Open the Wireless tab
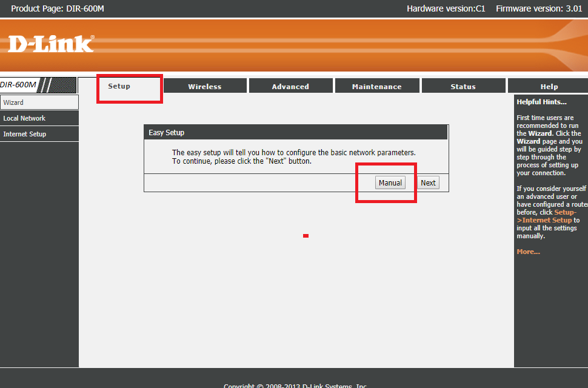 (205, 87)
